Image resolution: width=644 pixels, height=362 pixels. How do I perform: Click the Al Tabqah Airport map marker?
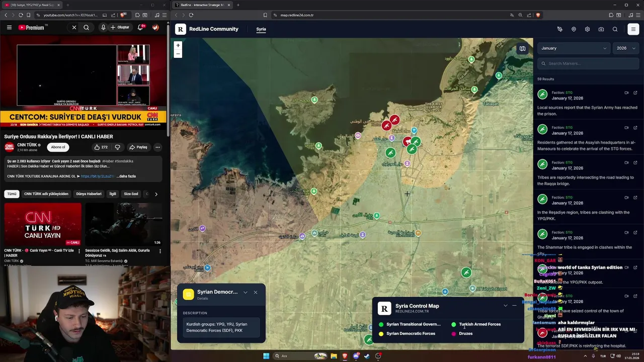[x=472, y=289]
